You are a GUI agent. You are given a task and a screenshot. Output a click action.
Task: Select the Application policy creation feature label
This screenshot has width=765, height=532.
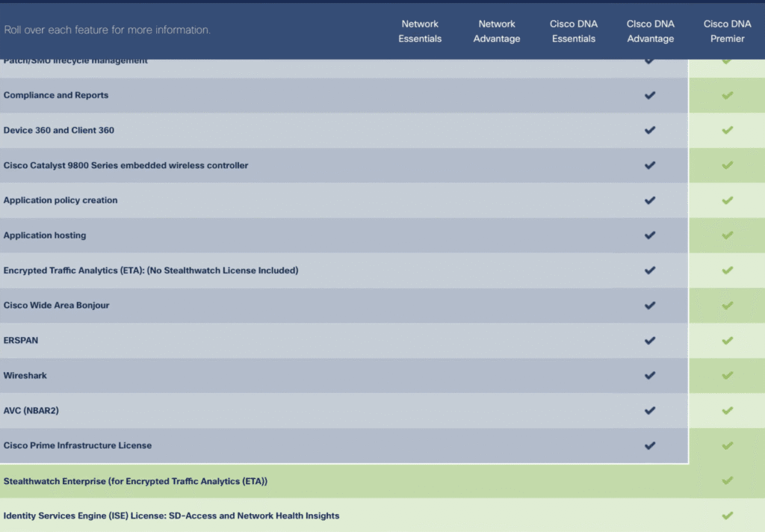click(61, 200)
